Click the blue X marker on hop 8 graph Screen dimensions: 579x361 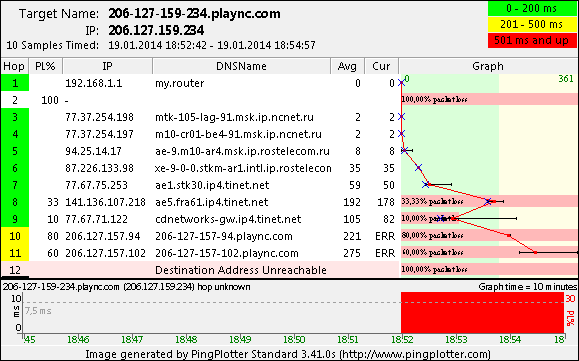[x=488, y=202]
